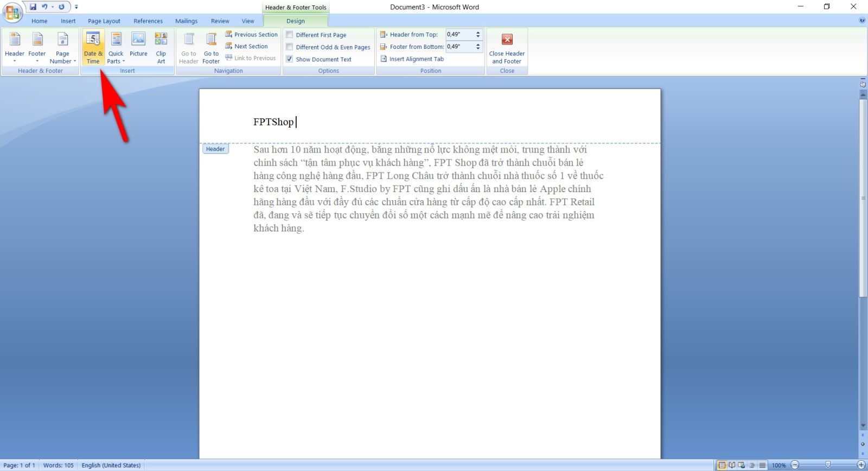
Task: Open the Zoom dialog via 100% label
Action: tap(778, 465)
